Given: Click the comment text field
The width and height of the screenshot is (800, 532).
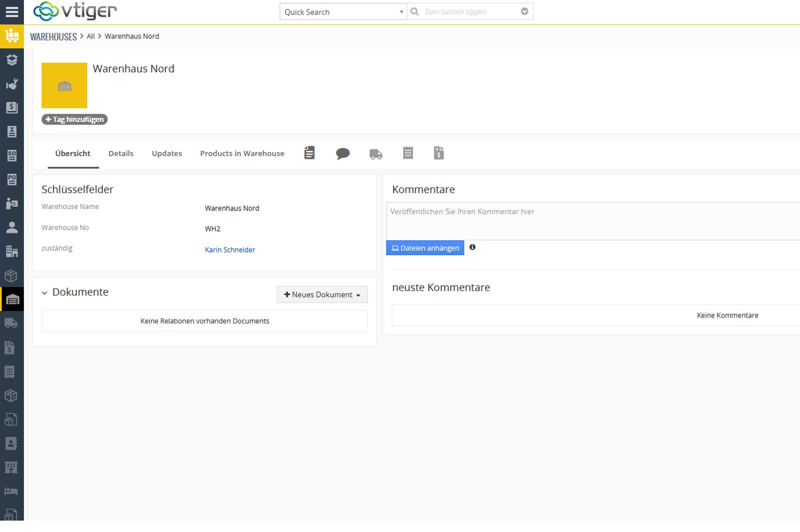Looking at the screenshot, I should (590, 221).
